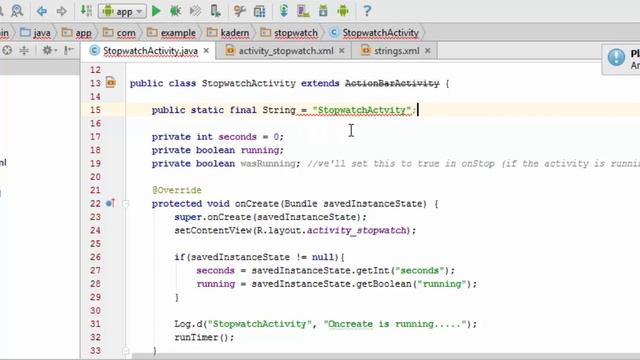Screen dimensions: 640x360
Task: Close the StopwatchActivity.java tab
Action: [x=206, y=51]
